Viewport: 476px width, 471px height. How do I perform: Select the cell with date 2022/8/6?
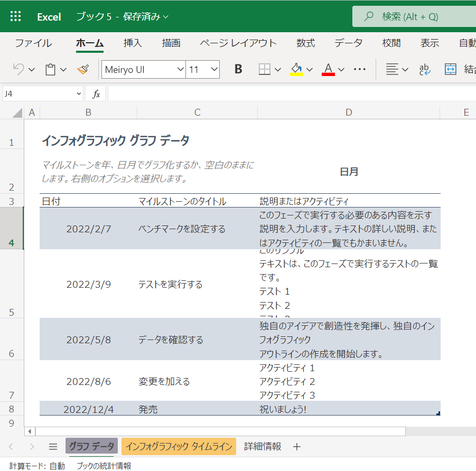coord(88,381)
